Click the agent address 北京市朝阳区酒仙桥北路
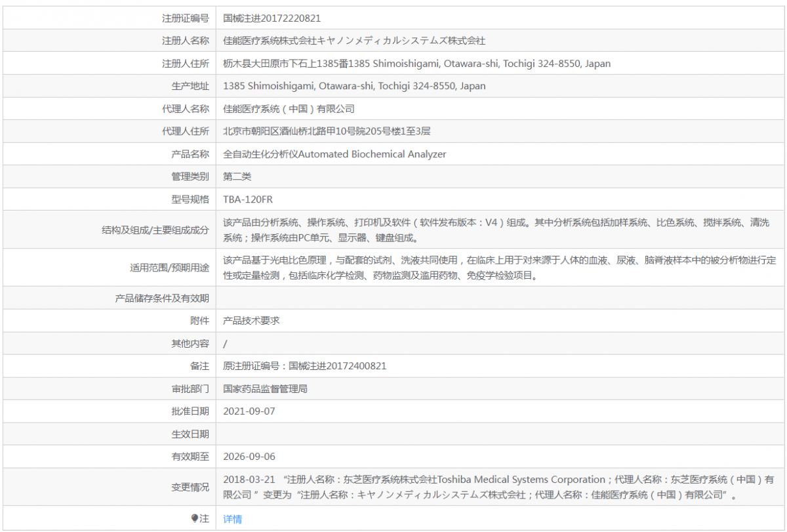The height and width of the screenshot is (532, 787). [x=327, y=131]
